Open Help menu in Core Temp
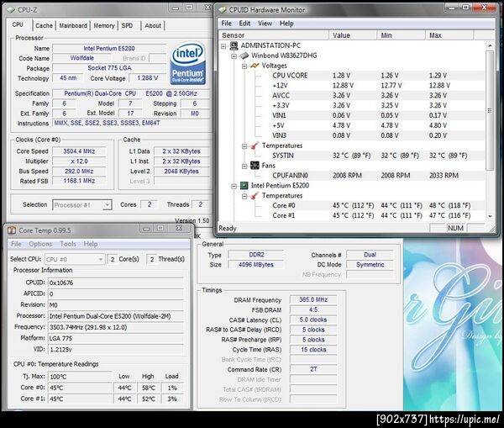 (91, 244)
